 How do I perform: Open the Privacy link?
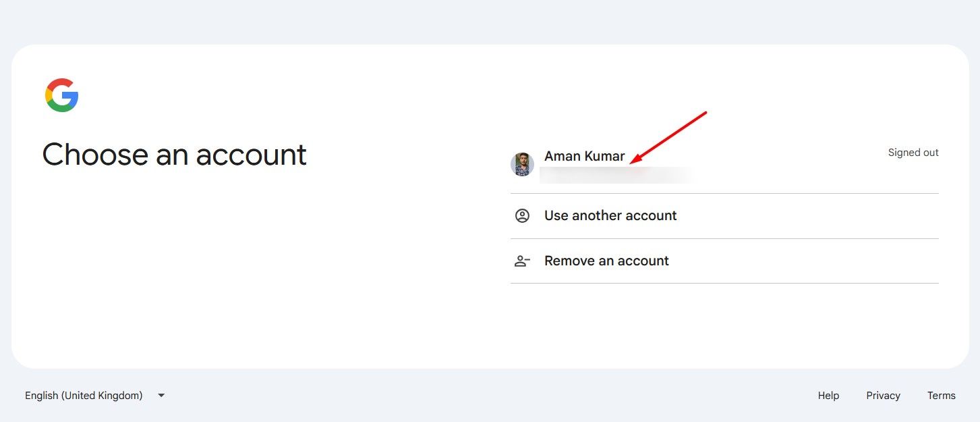pyautogui.click(x=883, y=396)
